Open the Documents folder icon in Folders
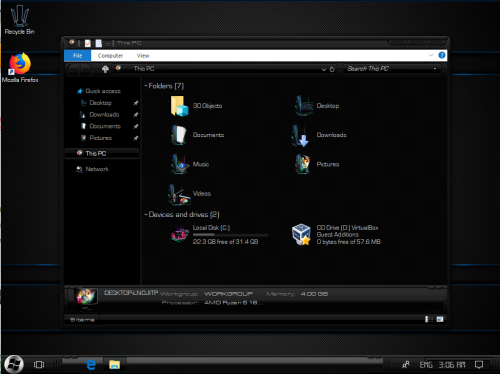500x374 pixels. (179, 135)
